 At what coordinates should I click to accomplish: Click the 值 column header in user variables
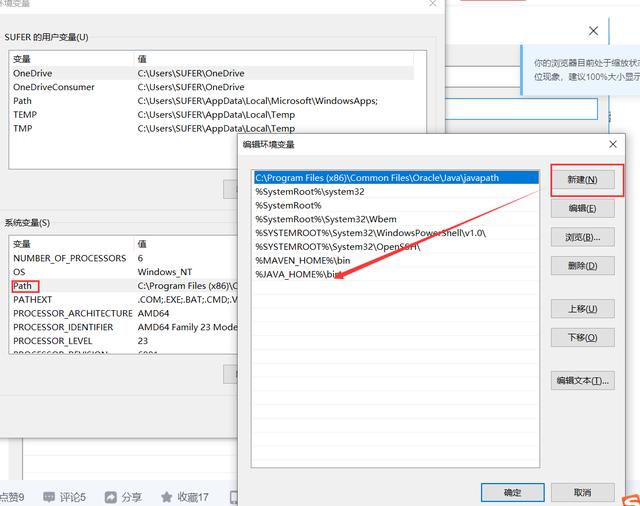tap(274, 59)
